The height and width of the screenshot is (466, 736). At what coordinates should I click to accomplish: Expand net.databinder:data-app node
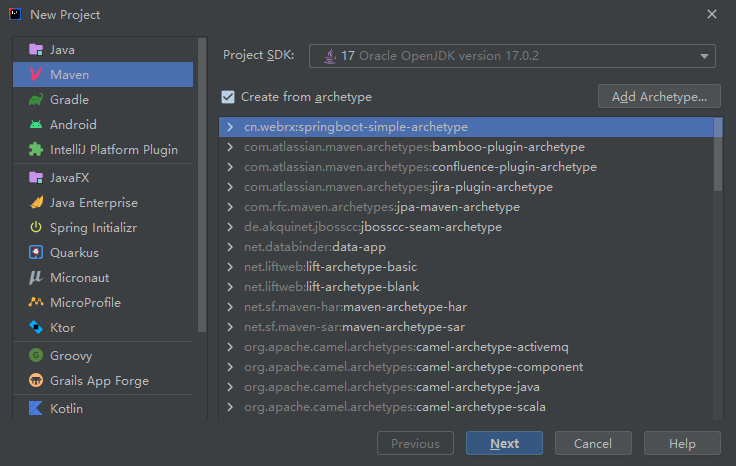click(x=230, y=247)
